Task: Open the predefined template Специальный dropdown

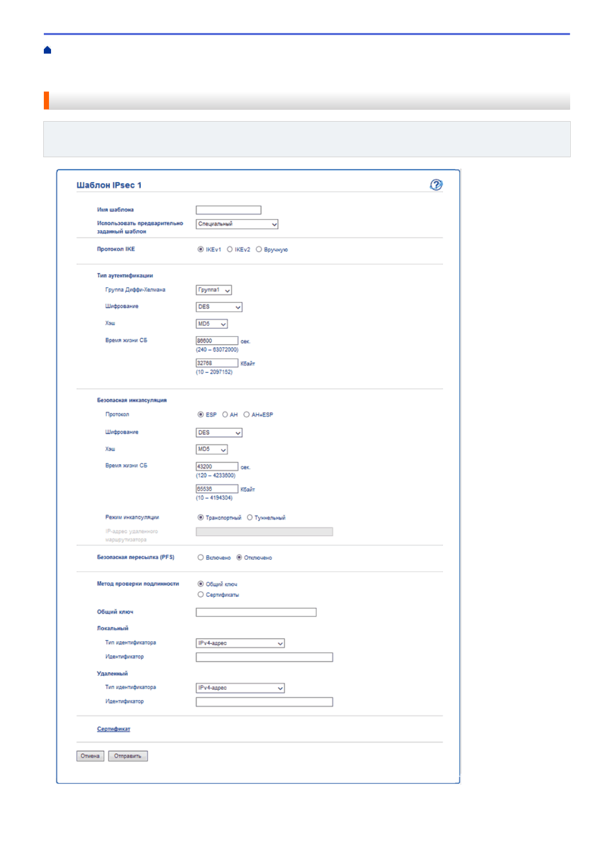Action: point(237,224)
